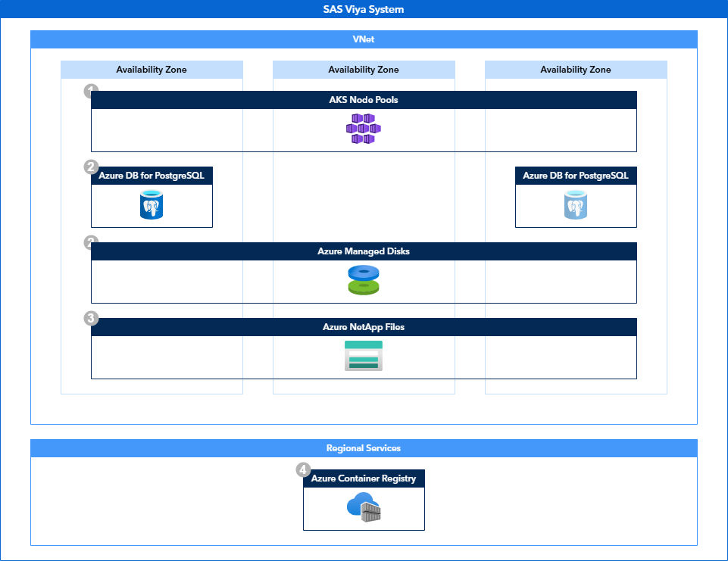Click the SAS Viya System title bar
The height and width of the screenshot is (561, 728).
[364, 10]
